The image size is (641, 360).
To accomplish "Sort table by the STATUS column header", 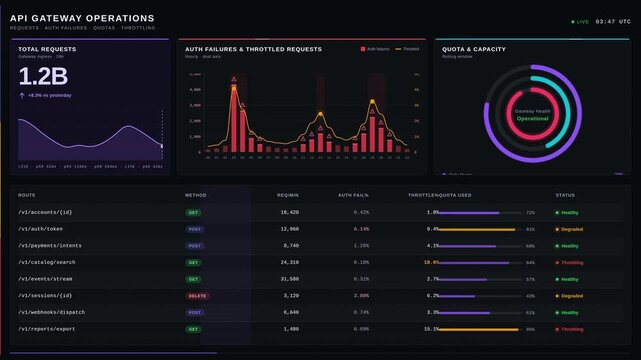I will pos(565,195).
